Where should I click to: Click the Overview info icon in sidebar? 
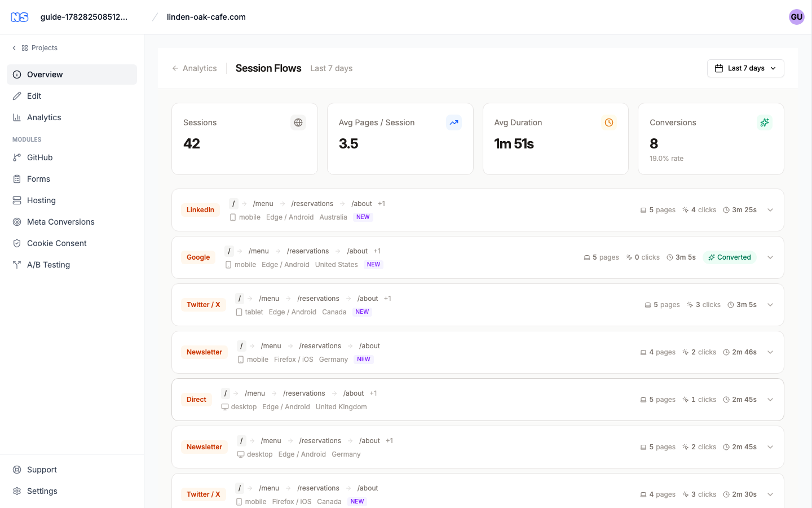[17, 75]
